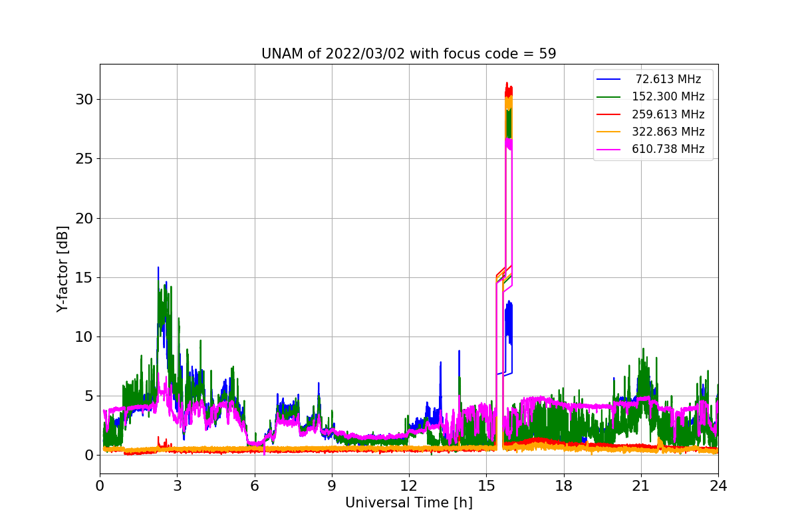Click the '322.863 MHz' legend label

pyautogui.click(x=668, y=132)
